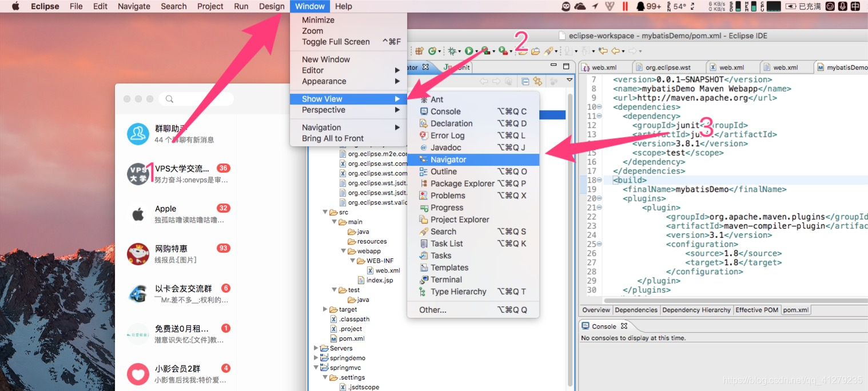Select Terminal in Show View submenu
Viewport: 868px width, 391px height.
point(473,280)
